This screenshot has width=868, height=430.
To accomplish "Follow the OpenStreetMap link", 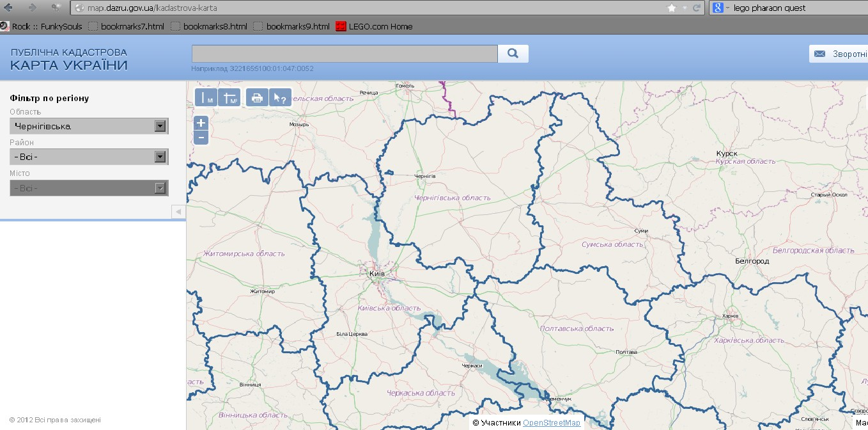I will point(552,423).
